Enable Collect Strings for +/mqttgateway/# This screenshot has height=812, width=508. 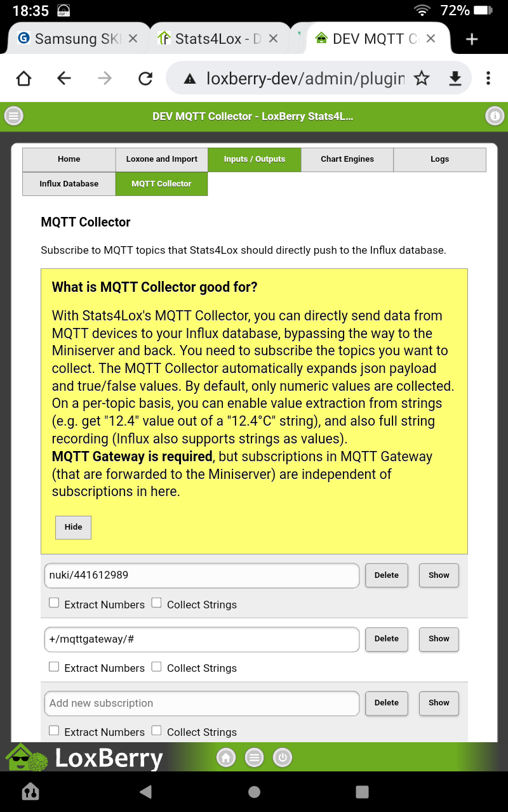pyautogui.click(x=156, y=667)
